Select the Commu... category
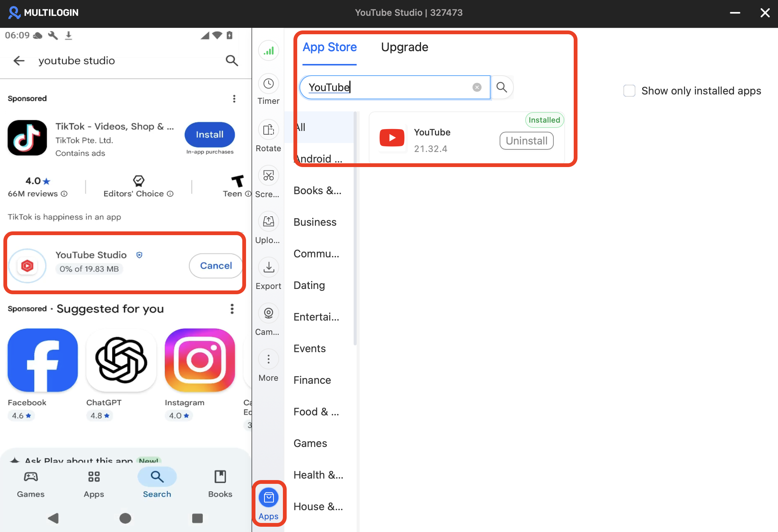 point(319,254)
